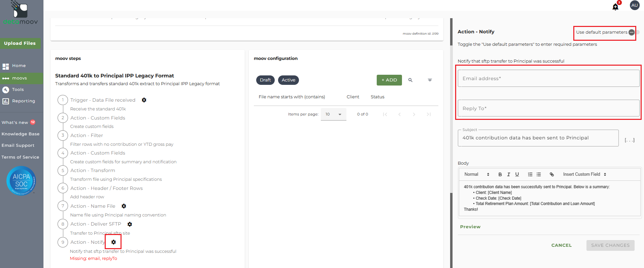Select step 4 Action - Custom Fields
Image resolution: width=644 pixels, height=268 pixels.
[x=98, y=153]
